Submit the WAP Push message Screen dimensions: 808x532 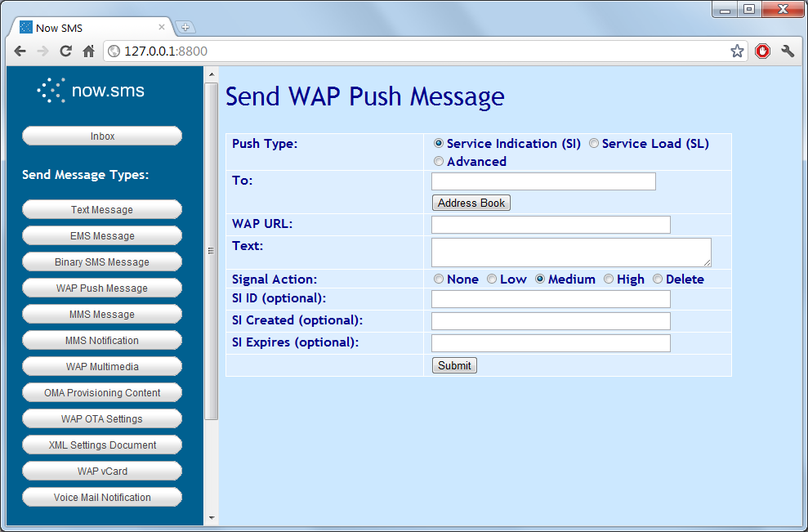[x=453, y=365]
